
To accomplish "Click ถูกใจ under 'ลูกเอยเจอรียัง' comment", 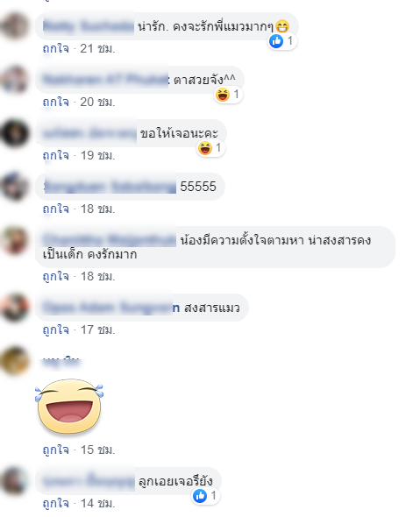I will 56,503.
